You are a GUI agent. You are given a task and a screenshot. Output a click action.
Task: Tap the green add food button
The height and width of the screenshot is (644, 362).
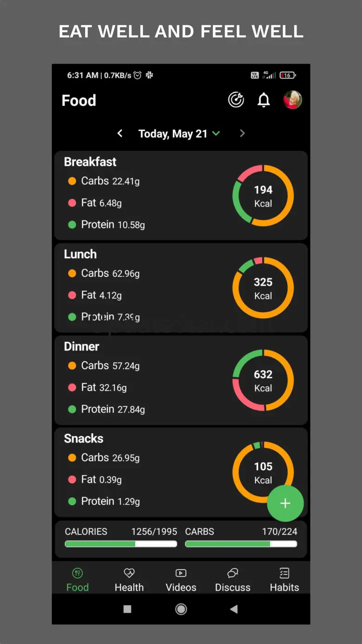point(285,503)
